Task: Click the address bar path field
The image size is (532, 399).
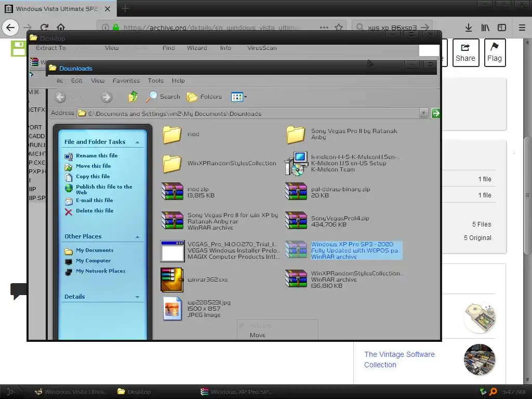Action: [x=248, y=114]
